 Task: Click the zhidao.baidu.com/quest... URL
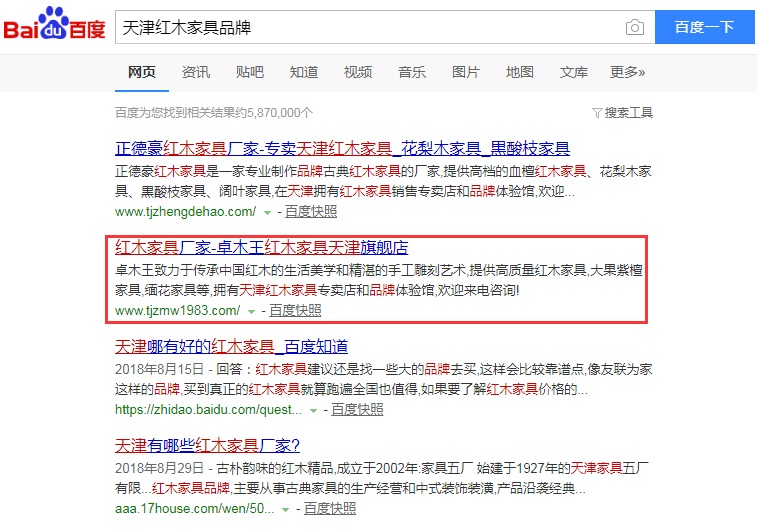pyautogui.click(x=209, y=410)
